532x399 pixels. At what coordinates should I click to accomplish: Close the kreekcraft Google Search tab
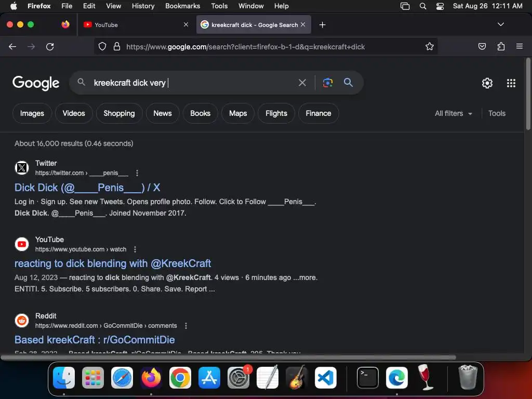click(x=303, y=24)
